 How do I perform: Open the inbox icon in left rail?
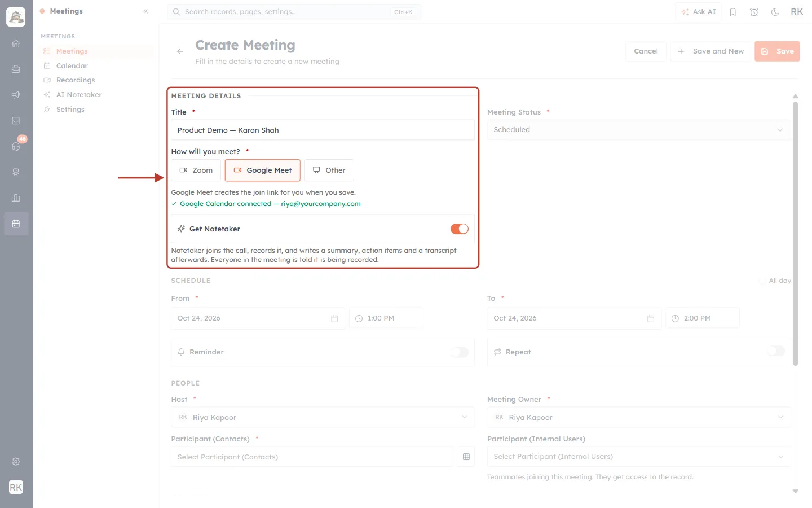point(16,121)
